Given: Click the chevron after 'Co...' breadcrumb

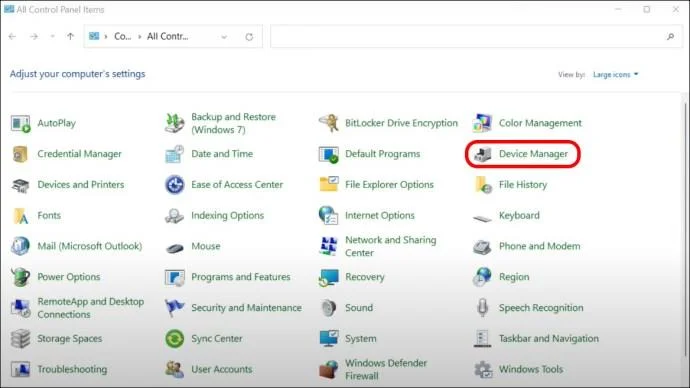Looking at the screenshot, I should tap(139, 37).
